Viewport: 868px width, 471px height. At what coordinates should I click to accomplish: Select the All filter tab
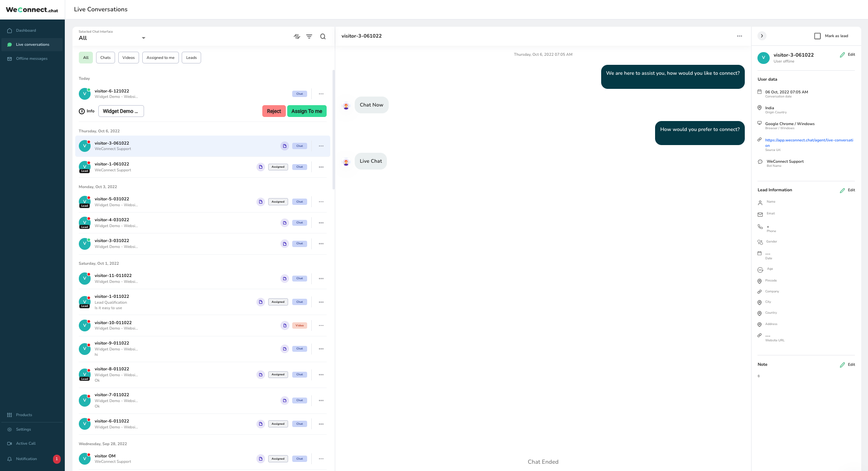(86, 58)
